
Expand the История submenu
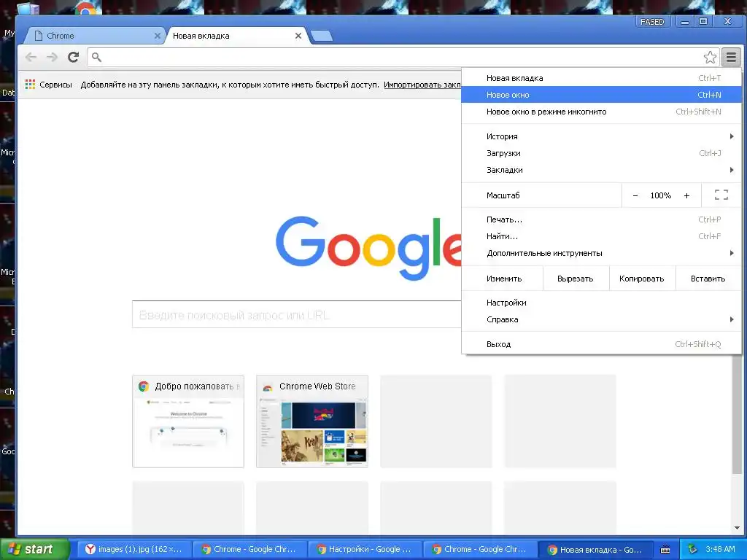point(601,136)
